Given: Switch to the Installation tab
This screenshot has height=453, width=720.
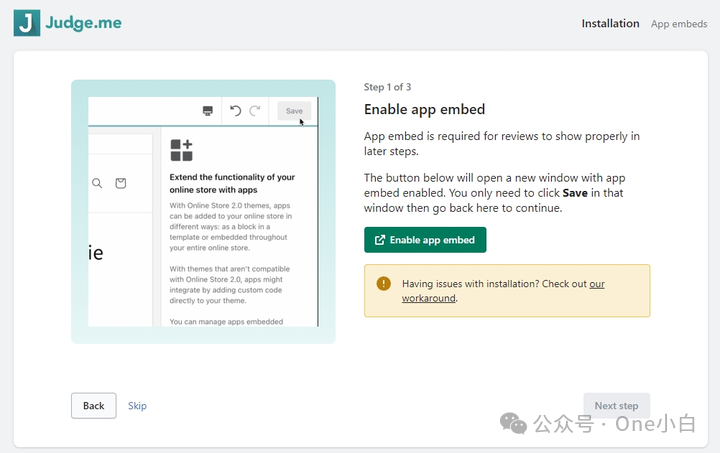Looking at the screenshot, I should click(610, 24).
